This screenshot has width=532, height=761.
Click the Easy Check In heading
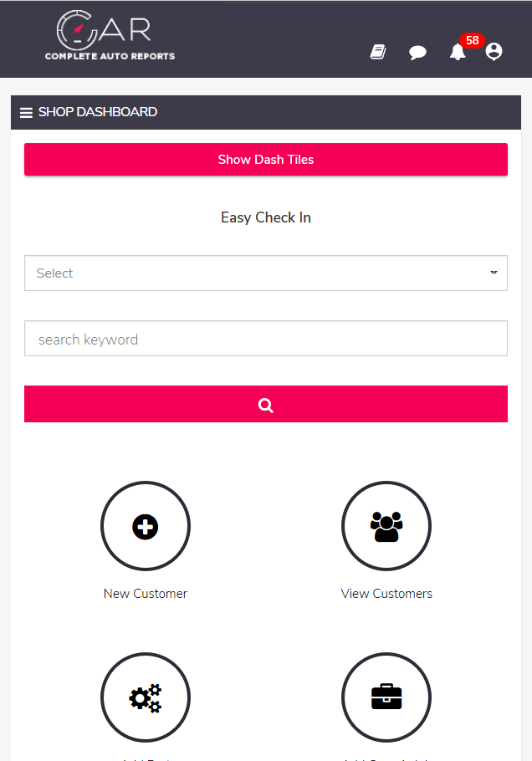coord(266,217)
